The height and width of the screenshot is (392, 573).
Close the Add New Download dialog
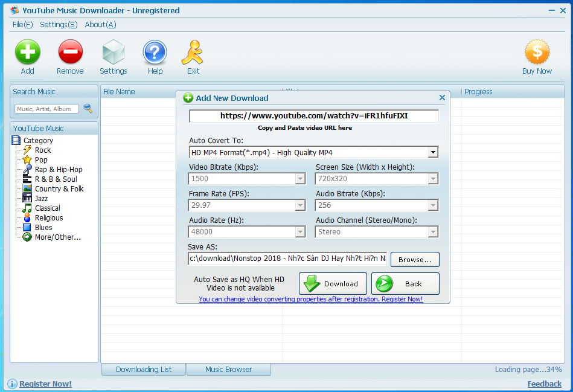pos(442,98)
